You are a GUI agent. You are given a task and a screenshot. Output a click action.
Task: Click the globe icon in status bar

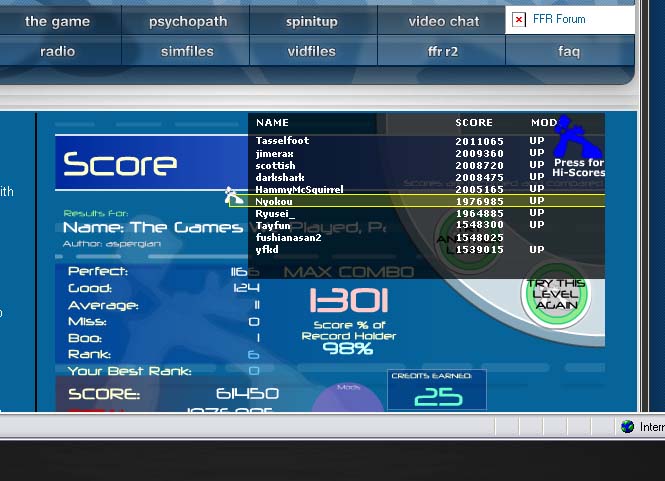(627, 426)
